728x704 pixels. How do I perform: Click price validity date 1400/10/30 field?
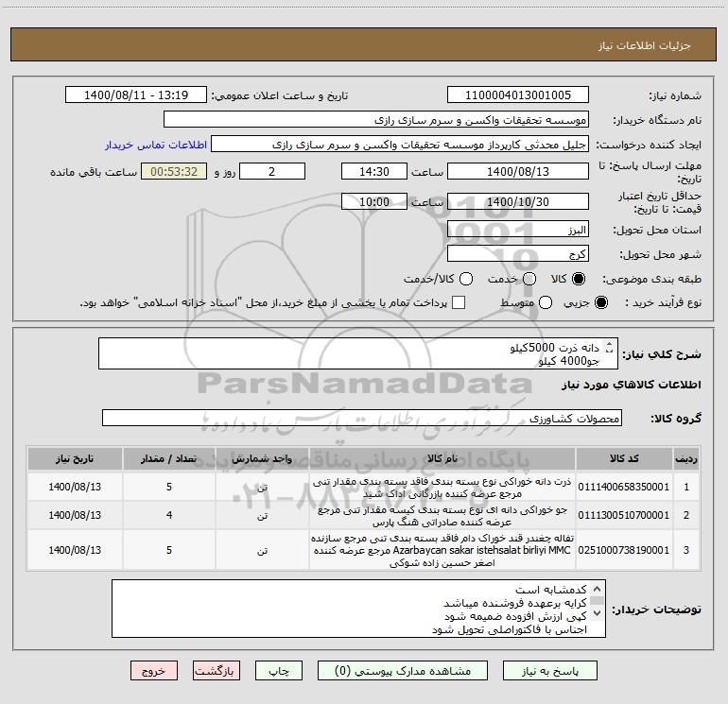pos(518,201)
